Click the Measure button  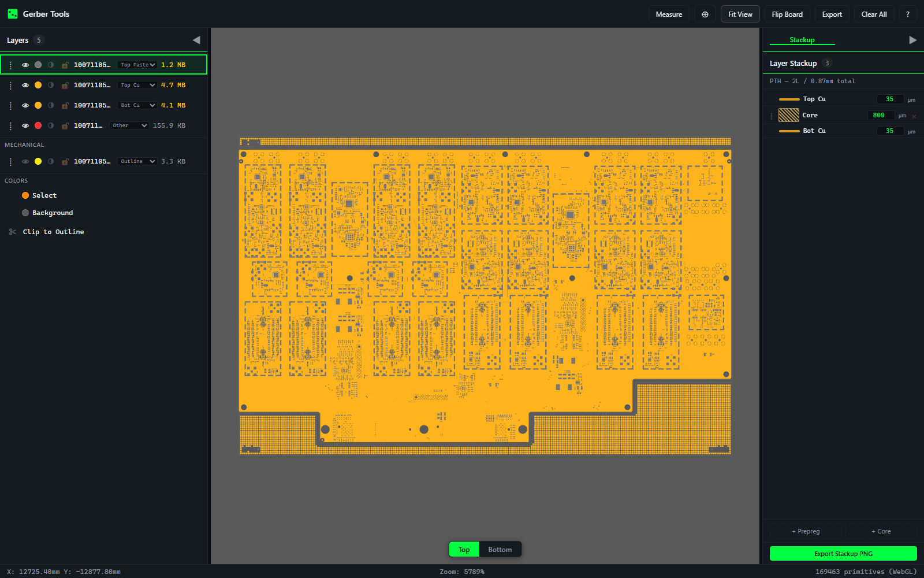point(669,14)
